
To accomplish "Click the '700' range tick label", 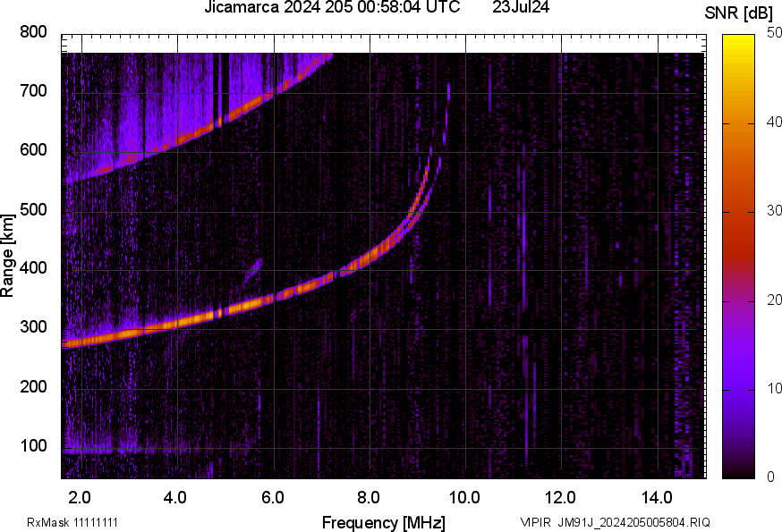I will click(x=33, y=90).
